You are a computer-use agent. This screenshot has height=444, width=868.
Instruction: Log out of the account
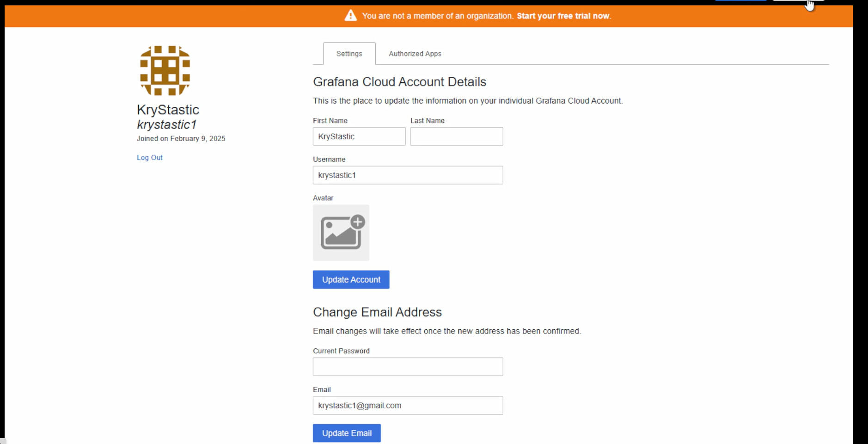point(150,158)
